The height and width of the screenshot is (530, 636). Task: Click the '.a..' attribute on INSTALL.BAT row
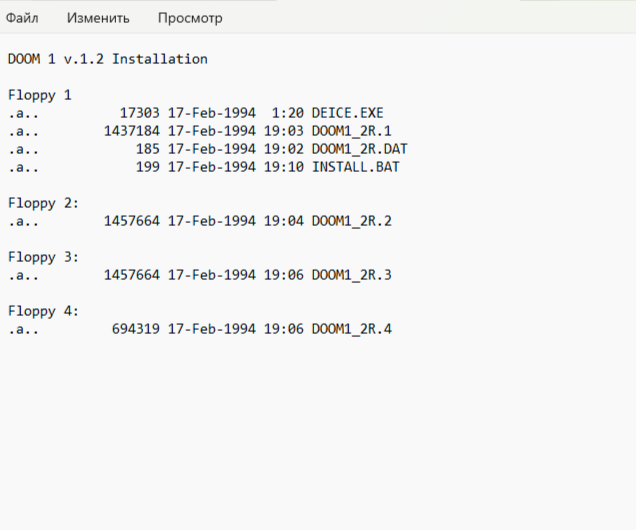click(24, 168)
